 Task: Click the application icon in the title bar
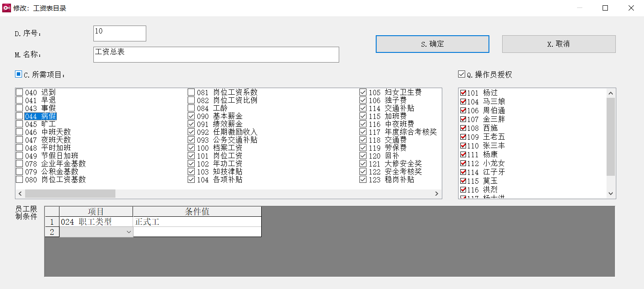tap(6, 7)
